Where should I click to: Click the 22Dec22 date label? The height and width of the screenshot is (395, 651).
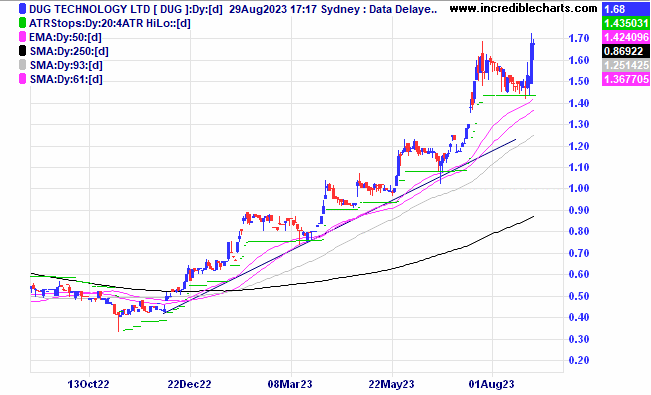pos(189,384)
